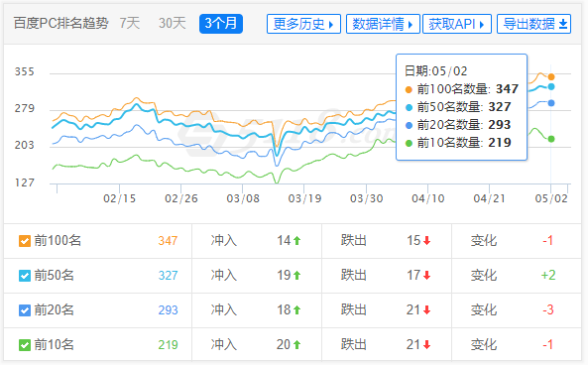
Task: Uncheck the 前50名 cyan checkbox
Action: pos(25,276)
